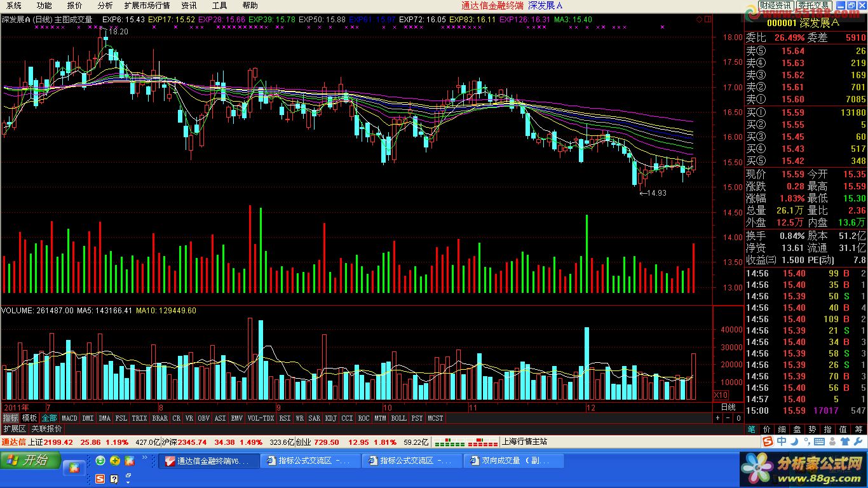The image size is (868, 488).
Task: Open the 关联报价 tab
Action: (46, 429)
